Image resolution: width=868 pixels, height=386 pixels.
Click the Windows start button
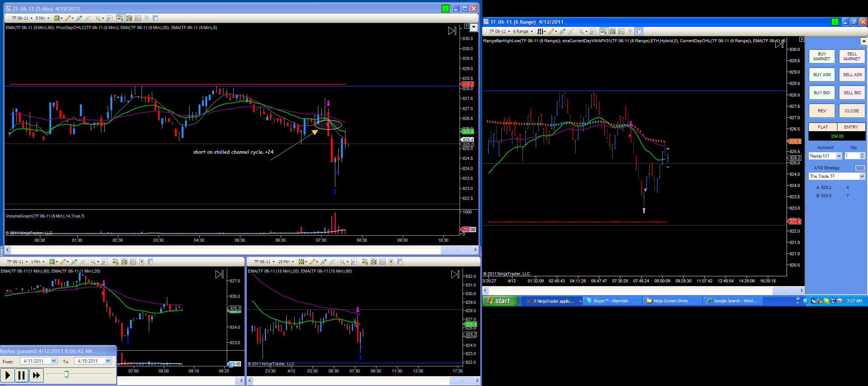[500, 301]
